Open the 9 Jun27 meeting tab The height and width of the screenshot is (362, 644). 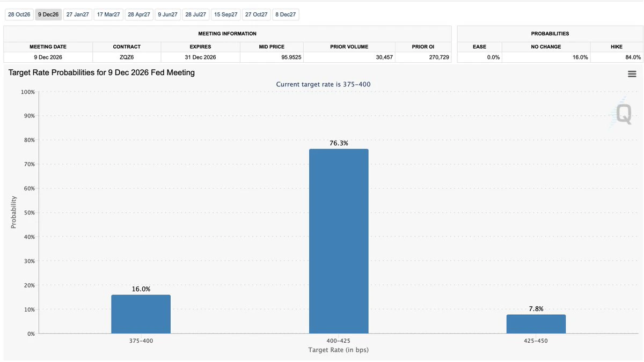[167, 14]
